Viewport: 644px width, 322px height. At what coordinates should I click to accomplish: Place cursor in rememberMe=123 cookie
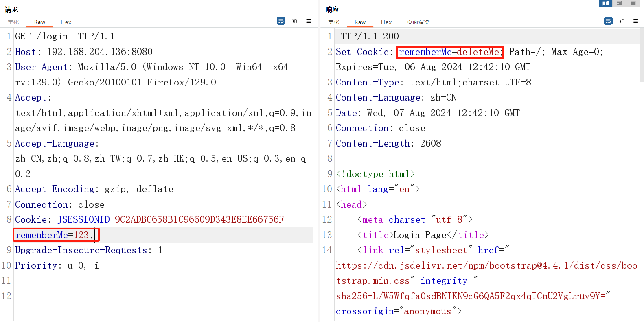(54, 235)
